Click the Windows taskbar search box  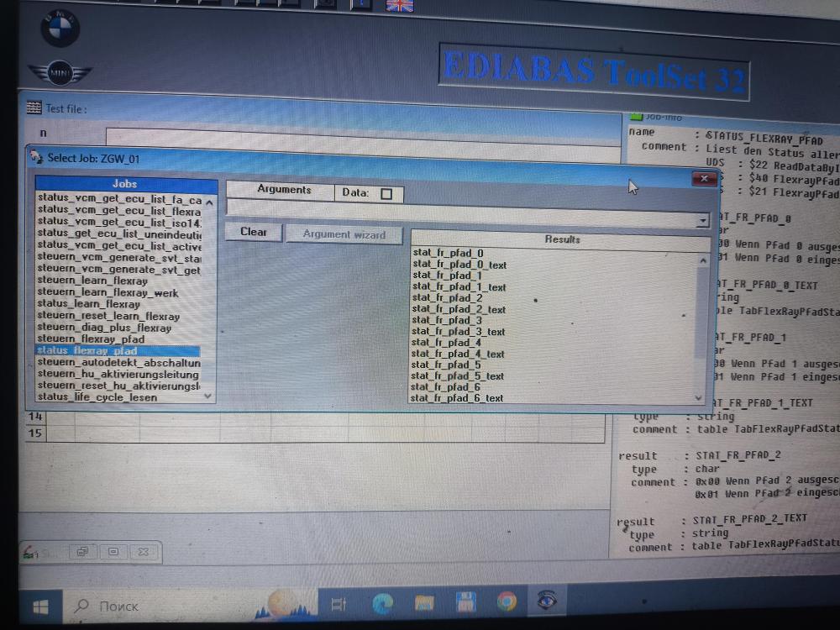coord(190,606)
